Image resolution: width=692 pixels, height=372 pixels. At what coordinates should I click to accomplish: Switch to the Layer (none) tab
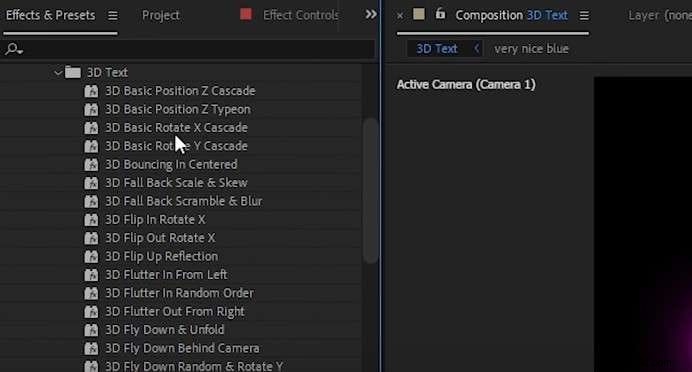[660, 15]
